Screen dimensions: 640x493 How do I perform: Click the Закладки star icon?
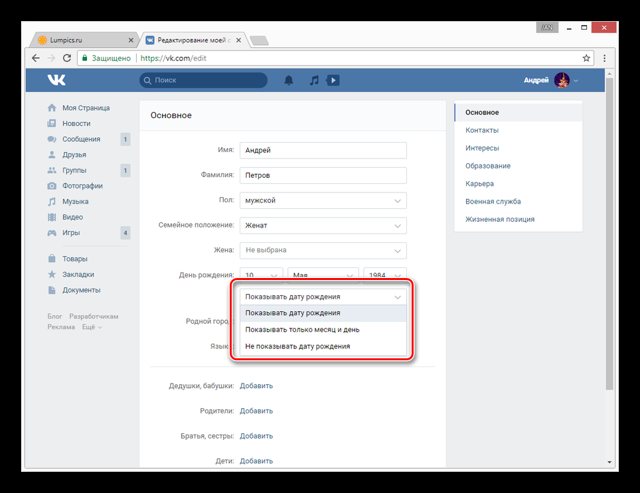click(x=52, y=274)
